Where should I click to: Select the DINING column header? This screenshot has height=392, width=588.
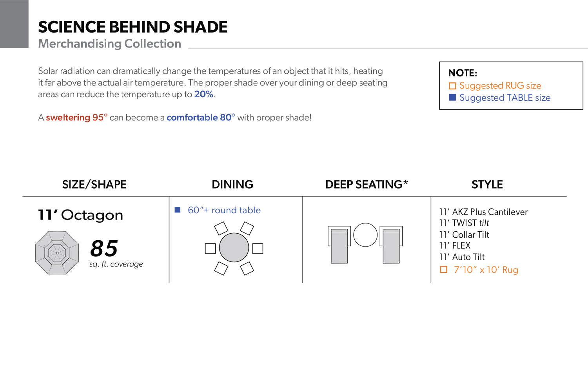click(232, 185)
